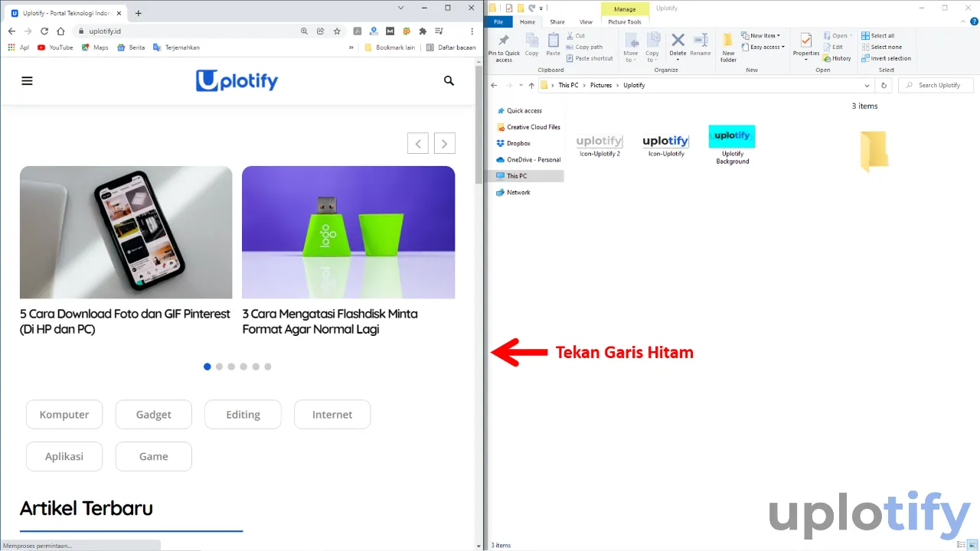Reload the Uplotify page in Chrome

pyautogui.click(x=44, y=31)
